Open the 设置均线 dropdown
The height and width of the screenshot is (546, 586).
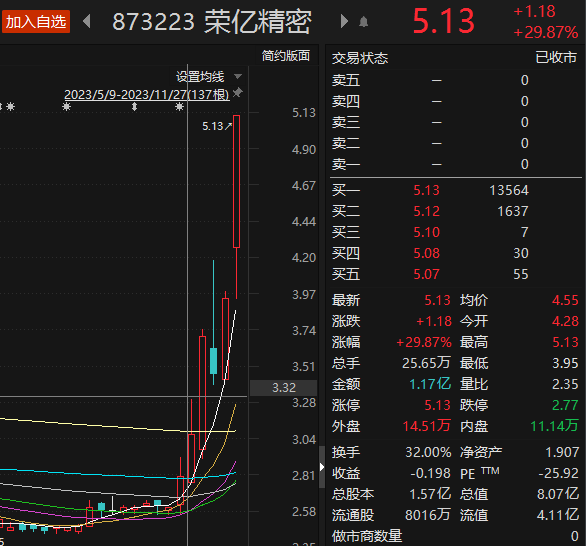[x=209, y=77]
